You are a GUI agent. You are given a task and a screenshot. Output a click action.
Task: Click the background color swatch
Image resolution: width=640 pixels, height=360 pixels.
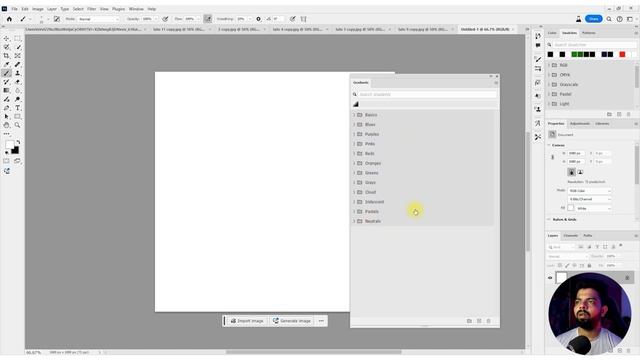16,151
